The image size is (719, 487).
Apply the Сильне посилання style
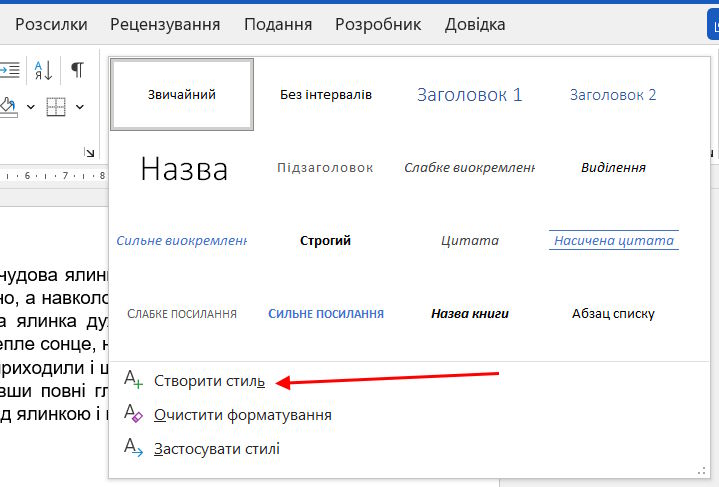tap(326, 314)
